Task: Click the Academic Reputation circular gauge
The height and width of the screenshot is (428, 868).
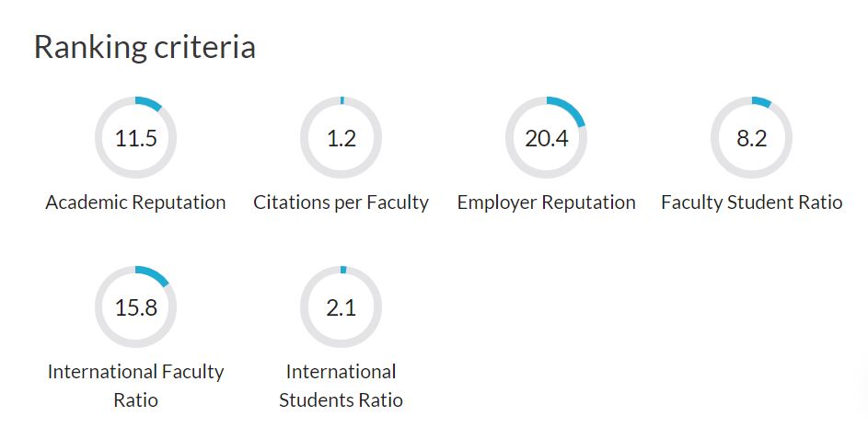Action: pyautogui.click(x=135, y=137)
